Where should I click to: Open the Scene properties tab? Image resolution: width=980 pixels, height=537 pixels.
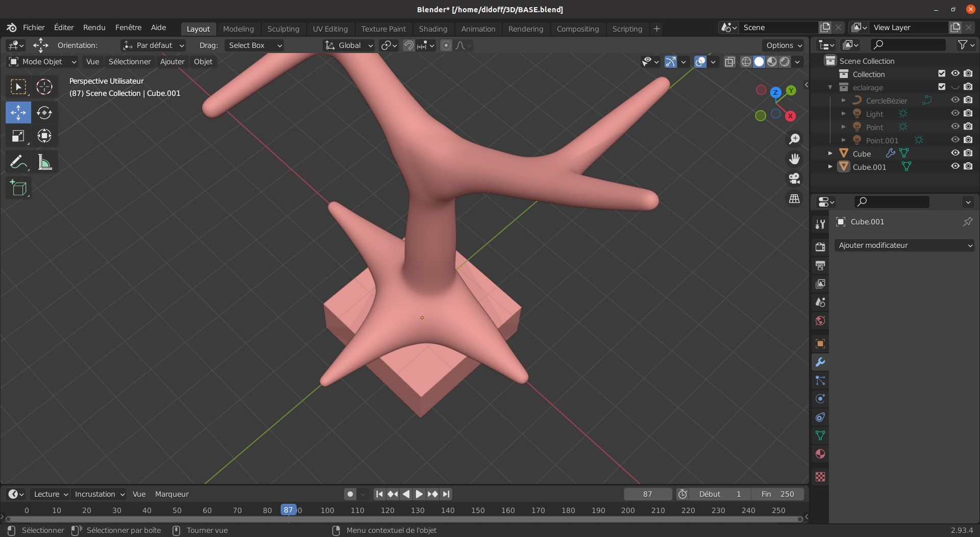click(820, 302)
